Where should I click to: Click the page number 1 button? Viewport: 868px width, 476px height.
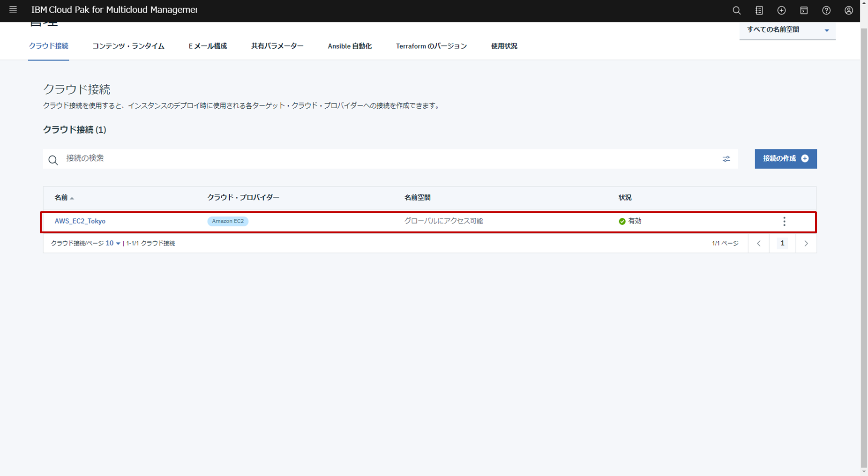[782, 243]
